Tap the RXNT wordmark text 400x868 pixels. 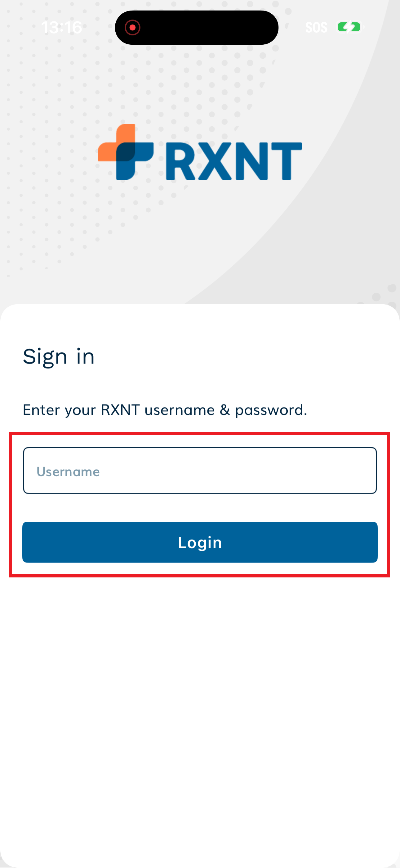234,161
